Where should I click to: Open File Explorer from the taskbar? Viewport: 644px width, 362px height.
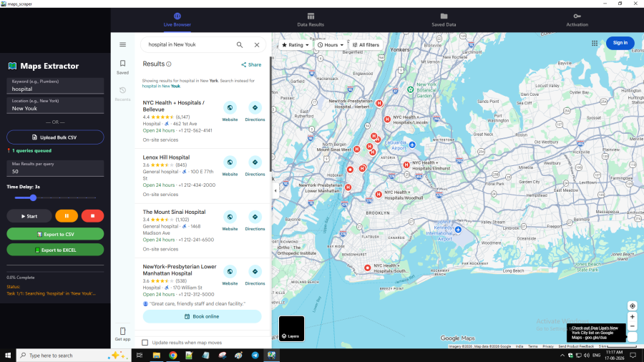click(157, 356)
